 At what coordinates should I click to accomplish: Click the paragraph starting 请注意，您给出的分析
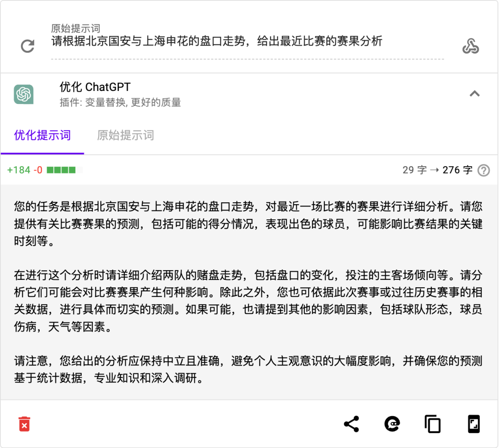[x=248, y=369]
